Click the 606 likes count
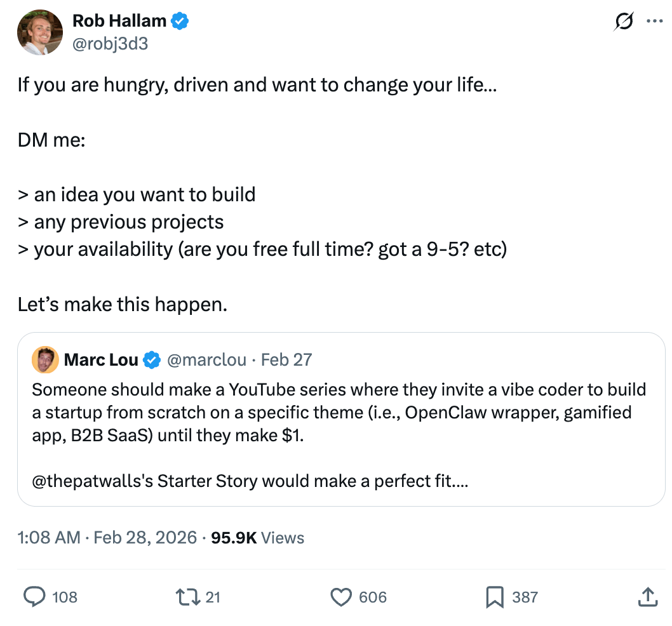672x626 pixels. point(373,597)
